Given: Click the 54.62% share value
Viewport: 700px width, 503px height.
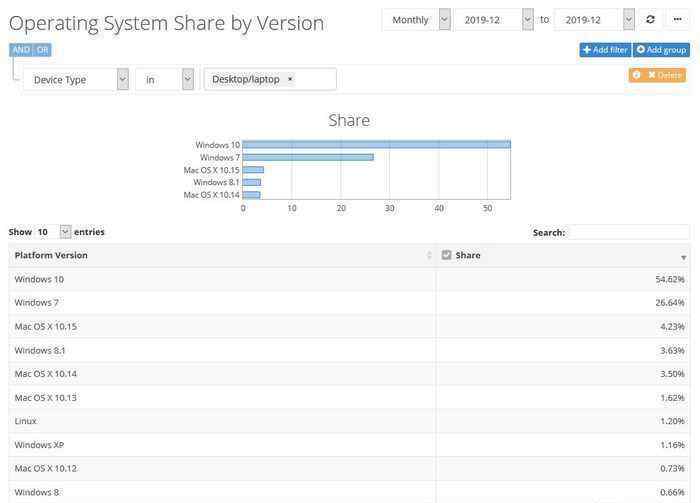Looking at the screenshot, I should (670, 279).
